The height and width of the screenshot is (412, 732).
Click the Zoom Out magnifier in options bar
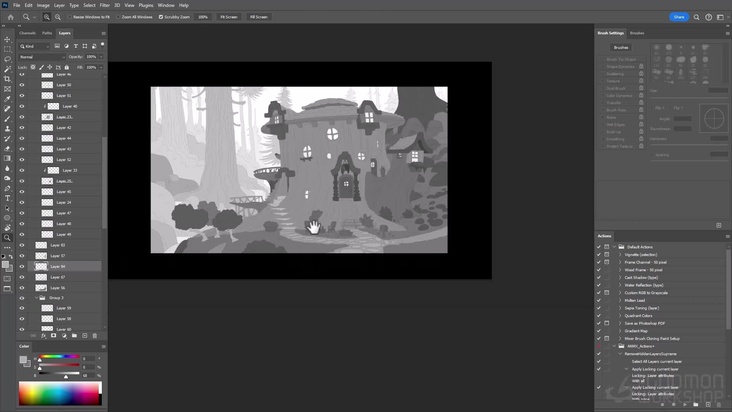[58, 17]
